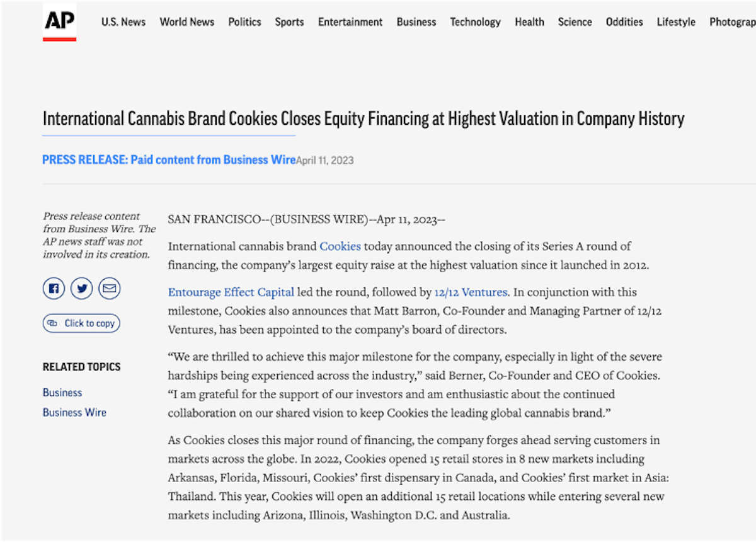Share article via Twitter icon

(82, 289)
